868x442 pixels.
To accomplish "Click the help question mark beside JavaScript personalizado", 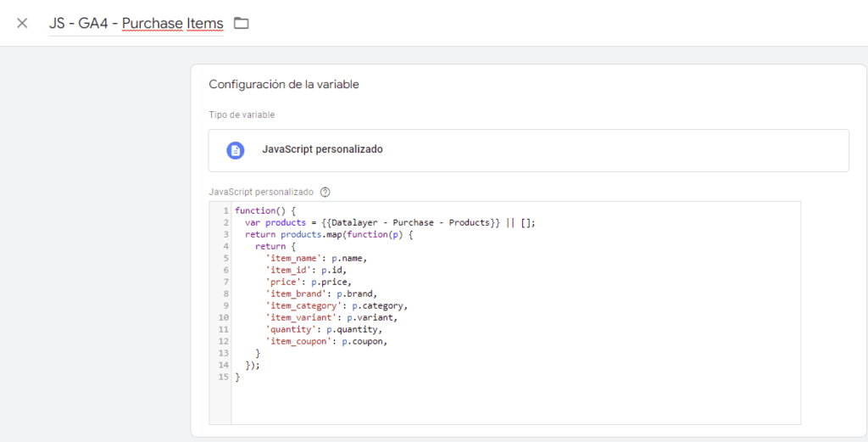I will 325,193.
